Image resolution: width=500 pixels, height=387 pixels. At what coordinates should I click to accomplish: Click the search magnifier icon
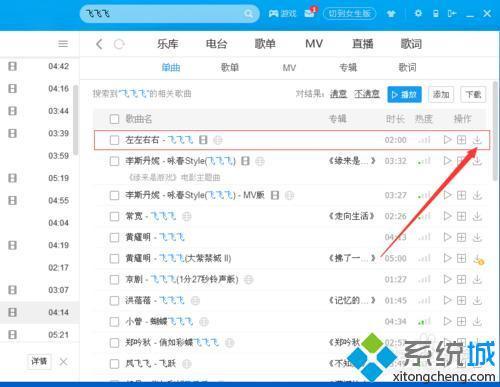pyautogui.click(x=248, y=14)
